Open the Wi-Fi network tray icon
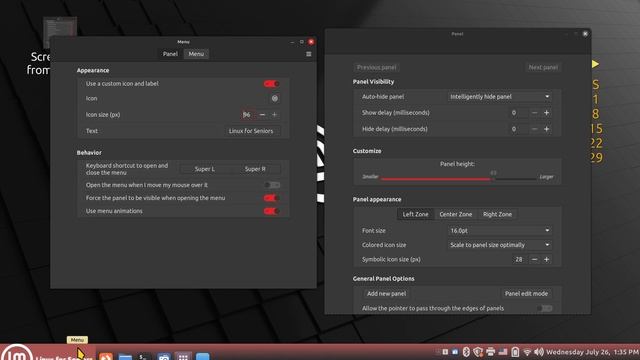Screen dimensions: 640x360 (x=527, y=351)
